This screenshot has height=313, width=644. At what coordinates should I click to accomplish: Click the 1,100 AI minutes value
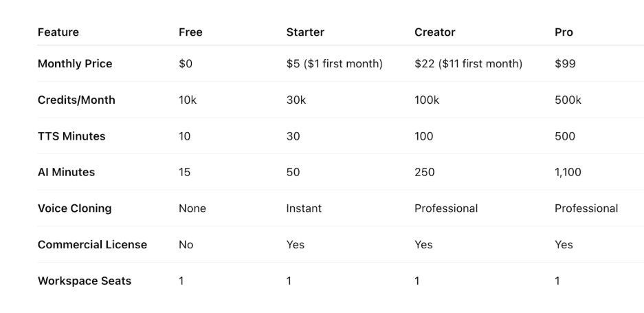tap(568, 172)
